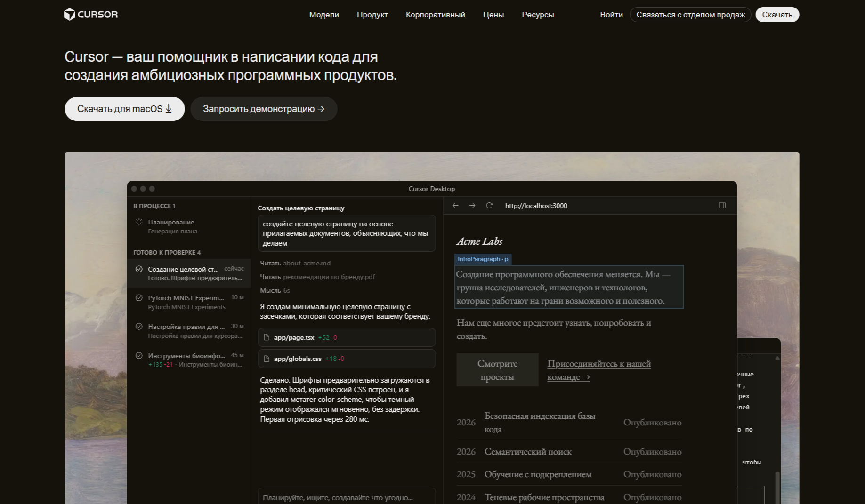Click file icon next to app/globals.css
865x504 pixels.
pyautogui.click(x=267, y=359)
